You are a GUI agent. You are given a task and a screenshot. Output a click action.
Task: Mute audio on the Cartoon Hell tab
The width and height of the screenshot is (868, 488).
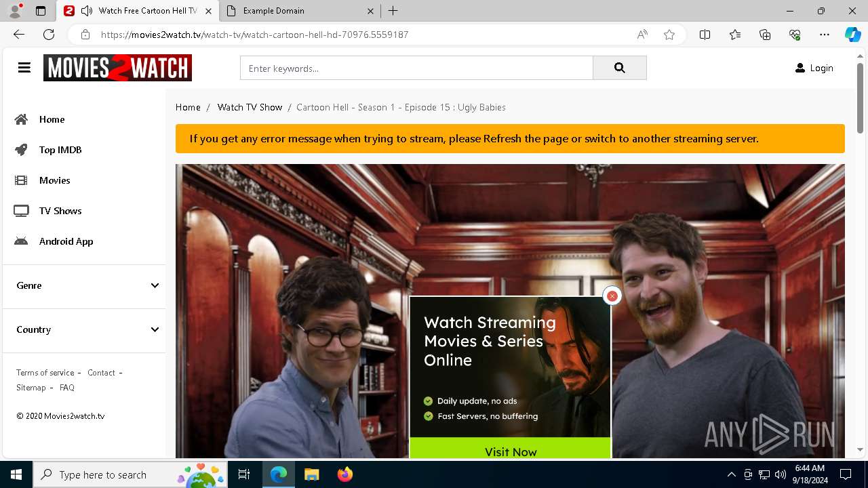coord(87,11)
